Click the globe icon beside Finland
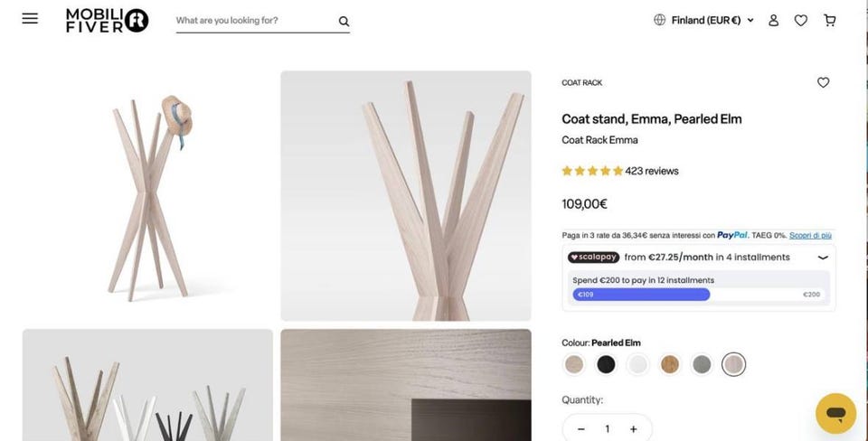Screen dimensions: 868x441 pyautogui.click(x=659, y=20)
